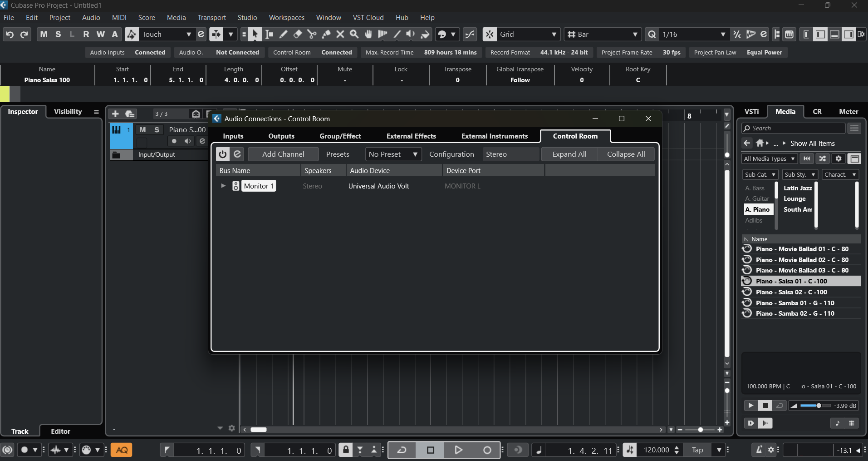Click the Media rack back arrow
The image size is (868, 461).
tap(747, 144)
